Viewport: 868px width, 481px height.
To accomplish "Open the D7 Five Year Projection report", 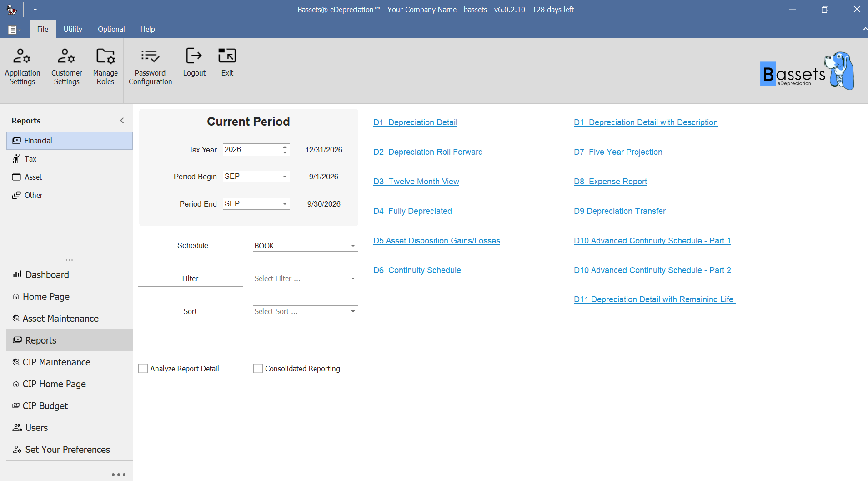I will click(618, 152).
